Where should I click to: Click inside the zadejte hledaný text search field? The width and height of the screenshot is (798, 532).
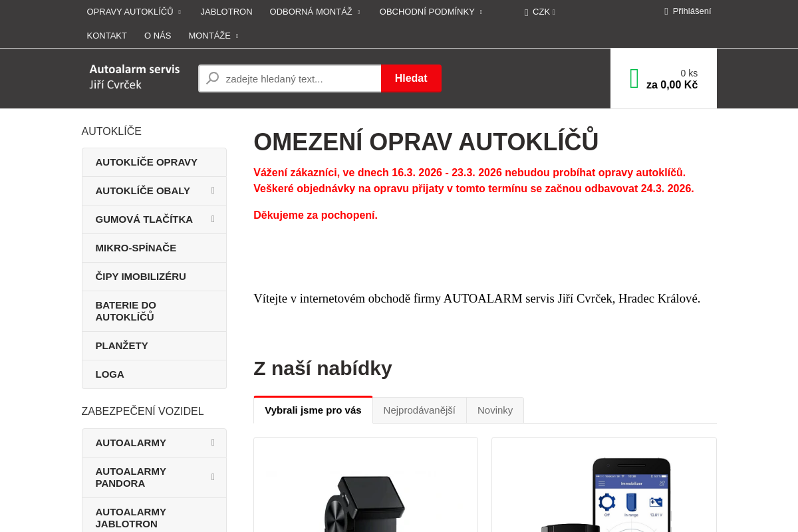point(299,78)
